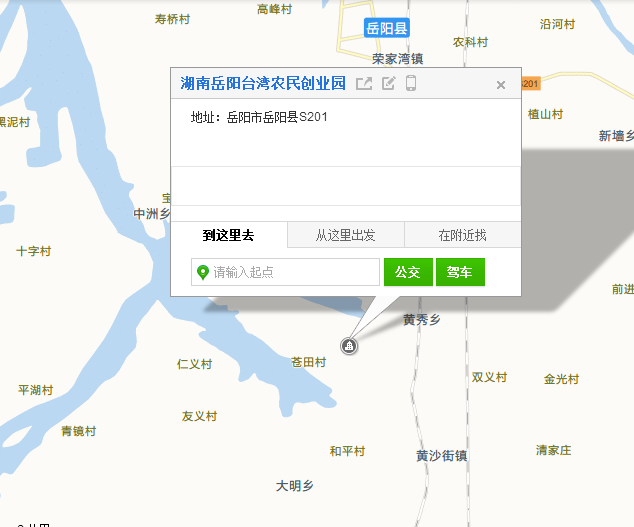Click the 岳阳县 county label on map

point(387,28)
